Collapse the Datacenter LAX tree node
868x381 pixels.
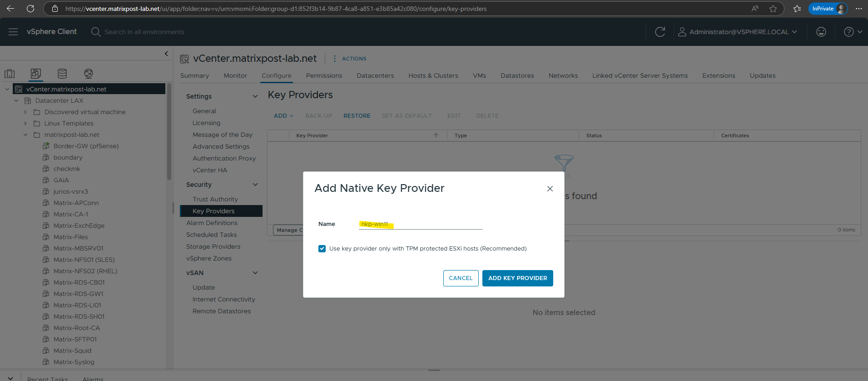16,100
